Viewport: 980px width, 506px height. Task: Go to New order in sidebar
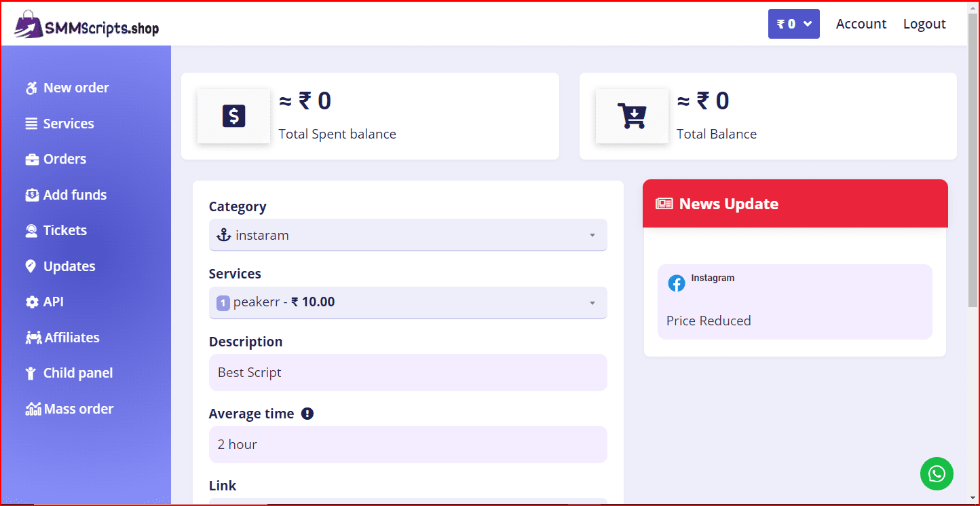pos(75,88)
